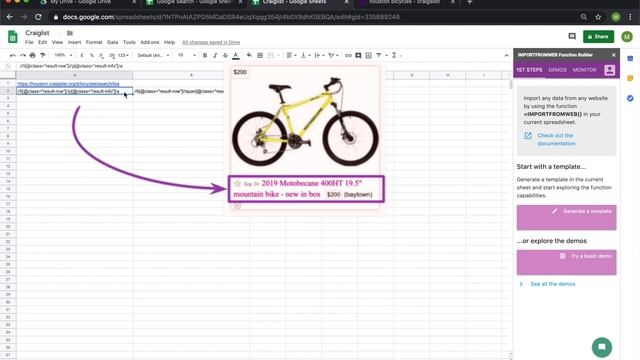Open the font size dropdown
This screenshot has width=640, height=360.
(x=187, y=55)
